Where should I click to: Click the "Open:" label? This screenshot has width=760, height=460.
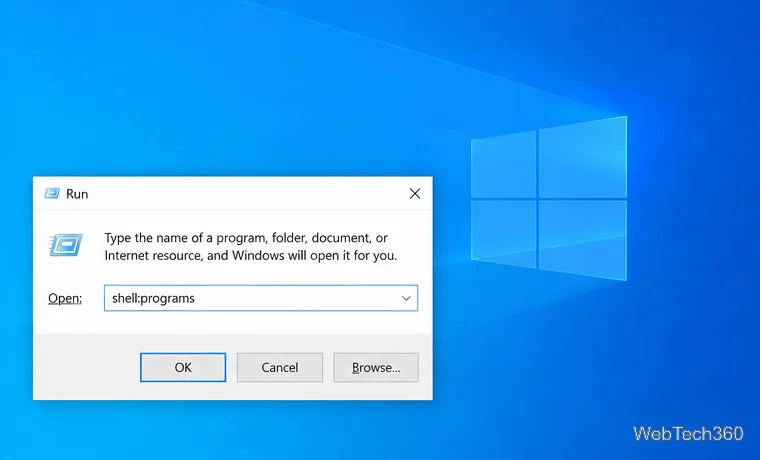[65, 298]
